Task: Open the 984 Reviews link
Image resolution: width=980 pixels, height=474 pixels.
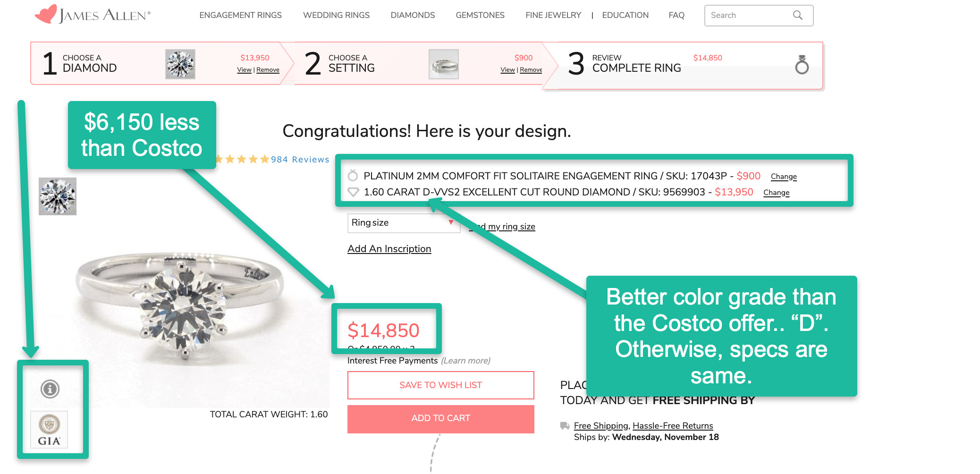Action: point(300,160)
